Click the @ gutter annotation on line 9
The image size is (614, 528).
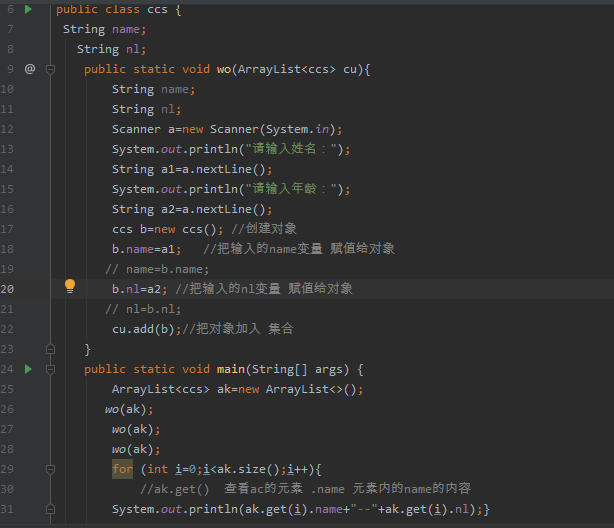tap(30, 69)
